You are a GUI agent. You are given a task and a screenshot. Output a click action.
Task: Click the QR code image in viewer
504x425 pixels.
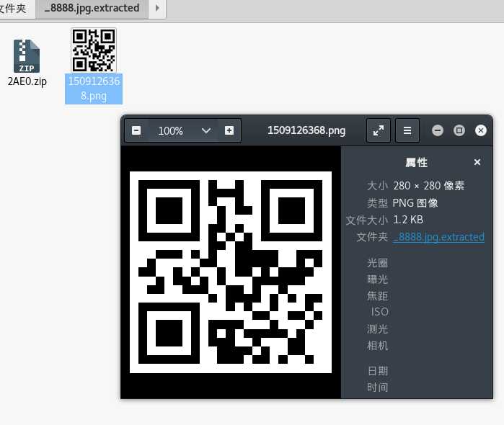pyautogui.click(x=231, y=272)
